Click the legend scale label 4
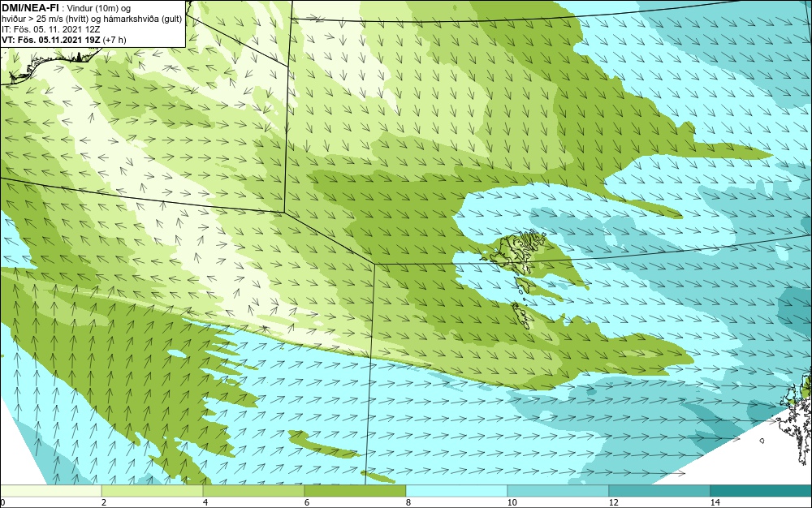 click(205, 502)
